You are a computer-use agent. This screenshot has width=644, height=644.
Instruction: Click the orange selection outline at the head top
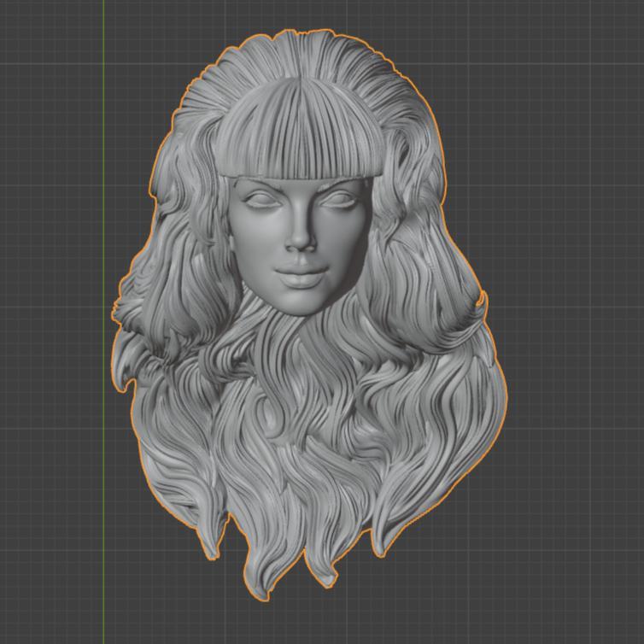coord(302,31)
